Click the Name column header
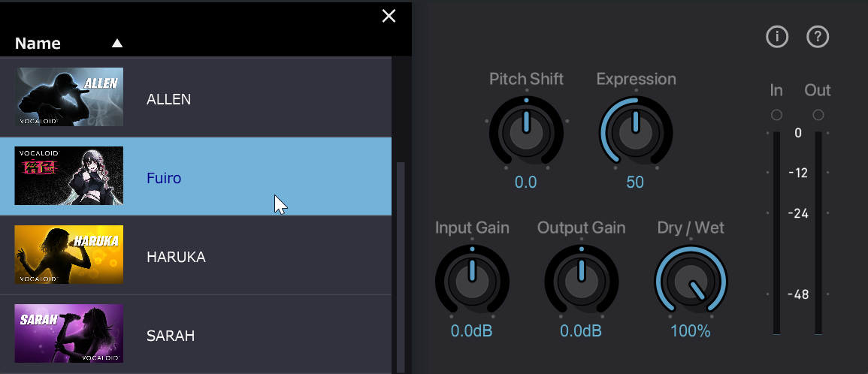 (38, 43)
